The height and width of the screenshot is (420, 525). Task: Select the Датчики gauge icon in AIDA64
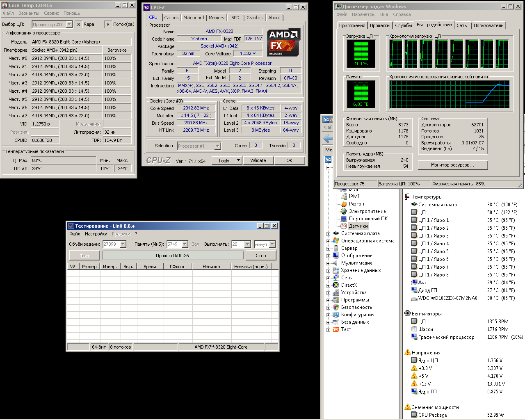[344, 226]
